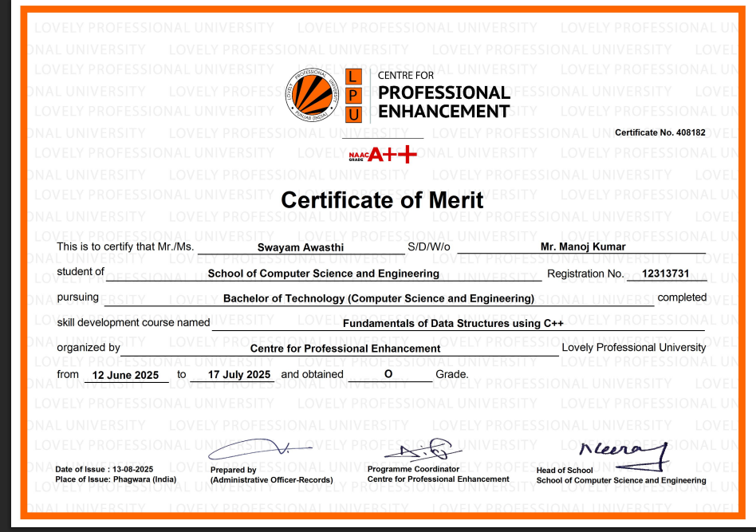Click the 'student of' label
756x532 pixels.
pos(81,272)
